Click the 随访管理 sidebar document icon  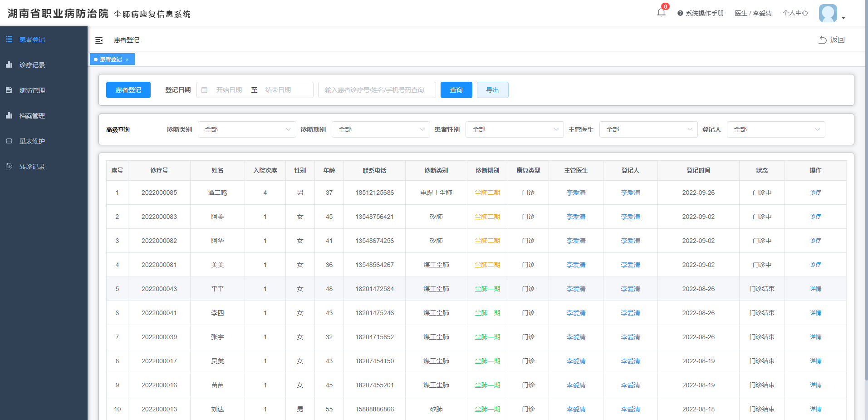click(x=9, y=90)
